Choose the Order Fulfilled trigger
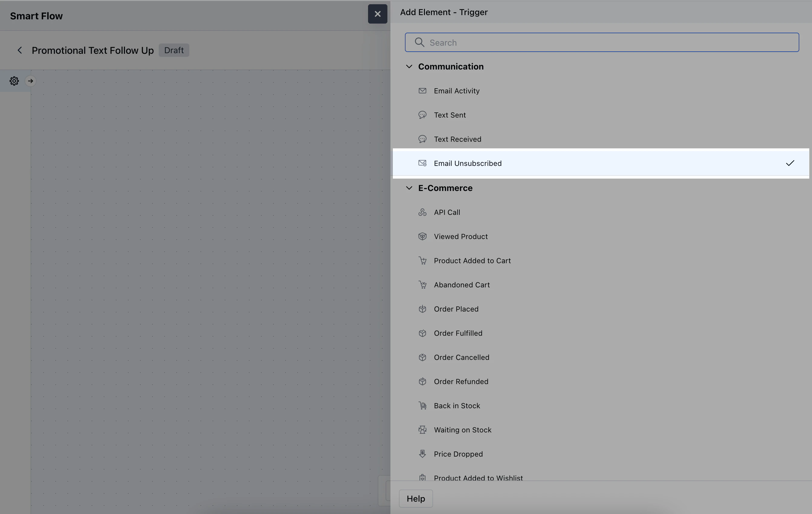This screenshot has height=514, width=812. 601,333
